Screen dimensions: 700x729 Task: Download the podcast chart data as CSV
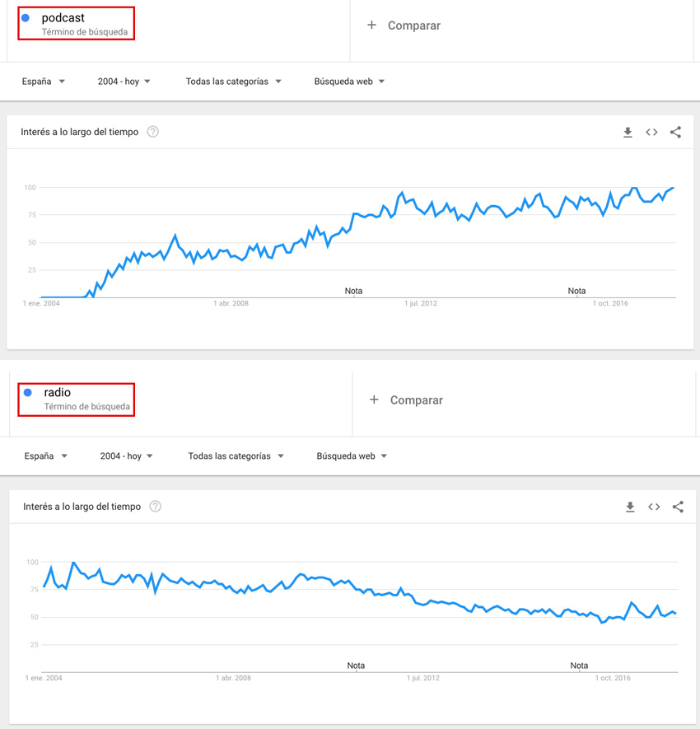pos(628,131)
